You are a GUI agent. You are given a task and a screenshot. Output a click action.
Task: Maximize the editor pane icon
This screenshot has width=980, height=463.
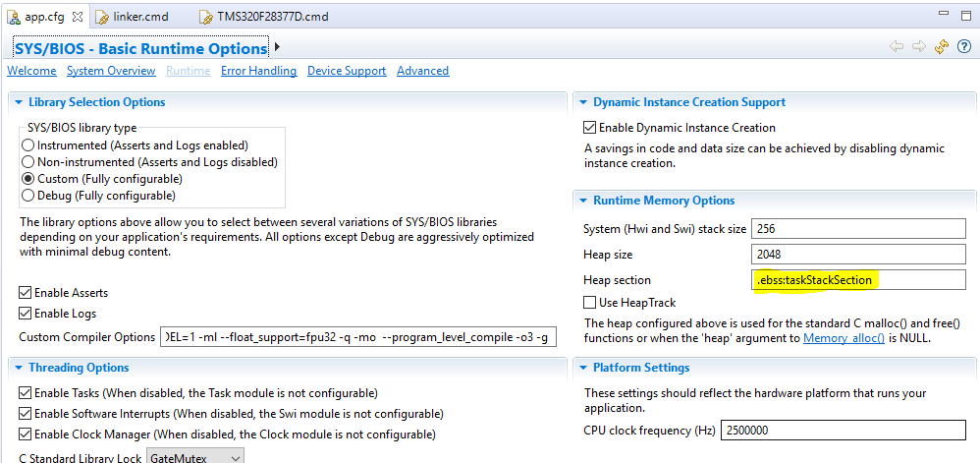pyautogui.click(x=966, y=16)
